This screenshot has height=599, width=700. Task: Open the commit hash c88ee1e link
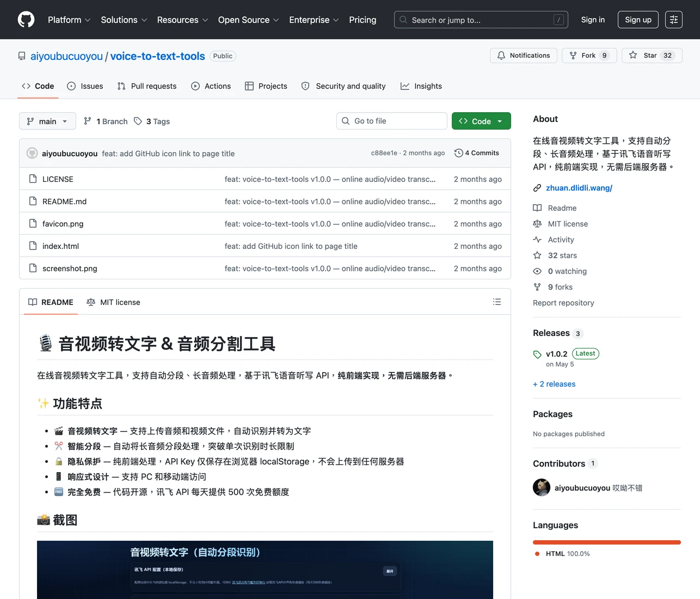pos(384,153)
